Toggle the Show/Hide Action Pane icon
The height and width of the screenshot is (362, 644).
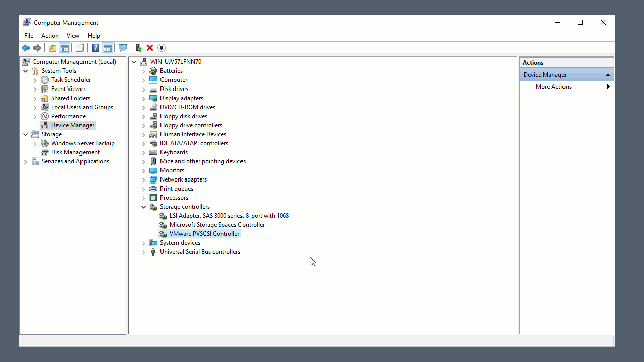point(107,48)
